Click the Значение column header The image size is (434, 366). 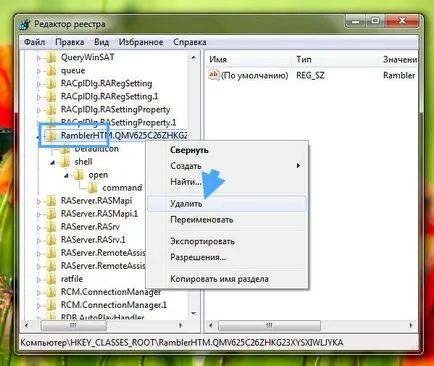(x=399, y=60)
